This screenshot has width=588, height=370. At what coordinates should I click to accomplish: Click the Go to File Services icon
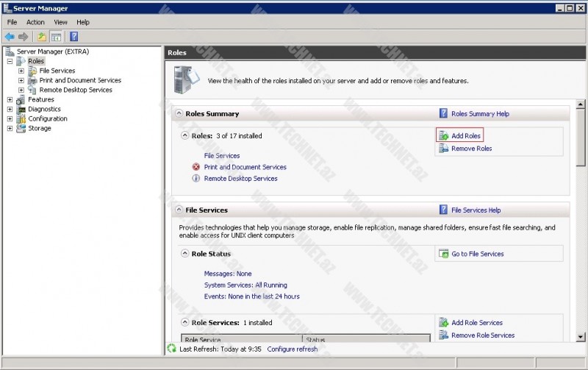click(x=443, y=254)
